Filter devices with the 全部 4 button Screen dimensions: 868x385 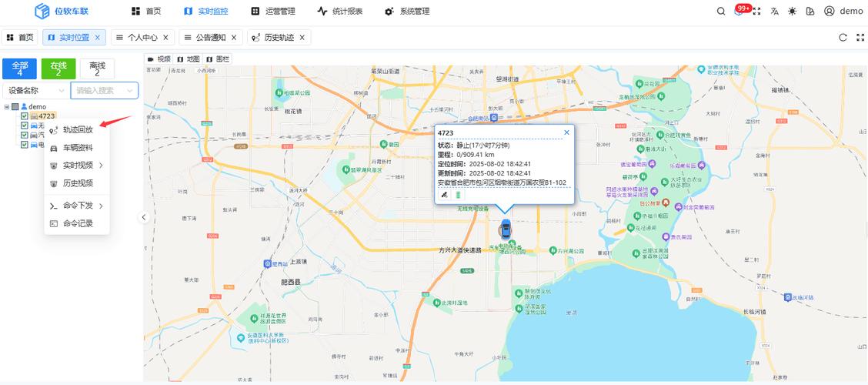[19, 69]
